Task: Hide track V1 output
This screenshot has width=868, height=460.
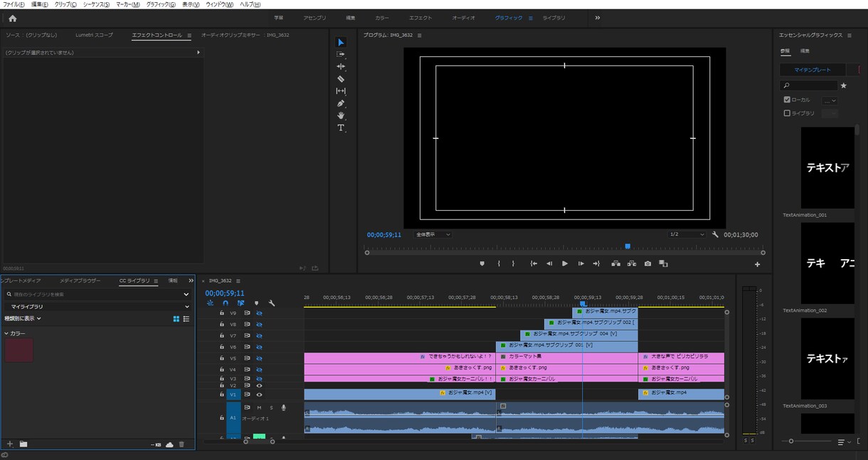Action: pyautogui.click(x=259, y=394)
